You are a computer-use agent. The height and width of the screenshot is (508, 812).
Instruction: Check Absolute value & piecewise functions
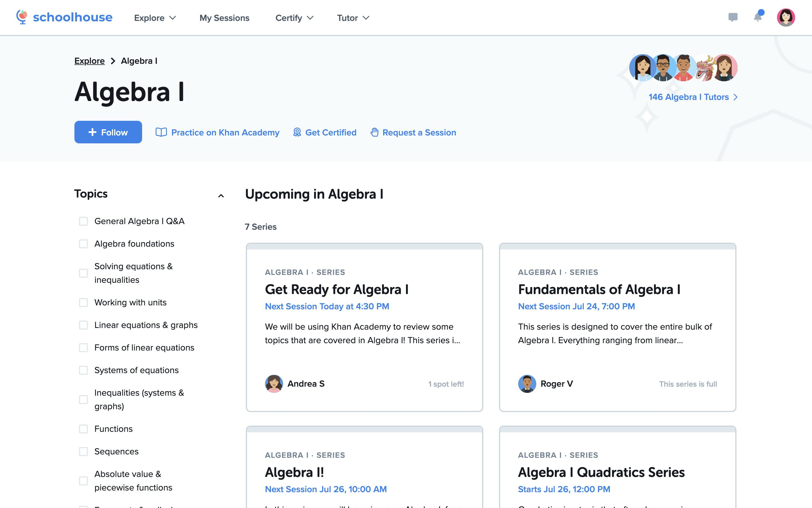(83, 481)
